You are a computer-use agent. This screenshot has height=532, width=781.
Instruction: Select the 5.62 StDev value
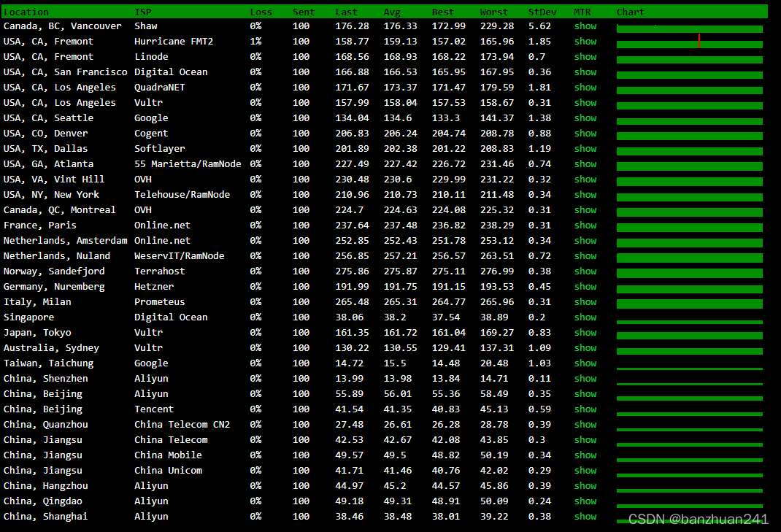(x=540, y=26)
